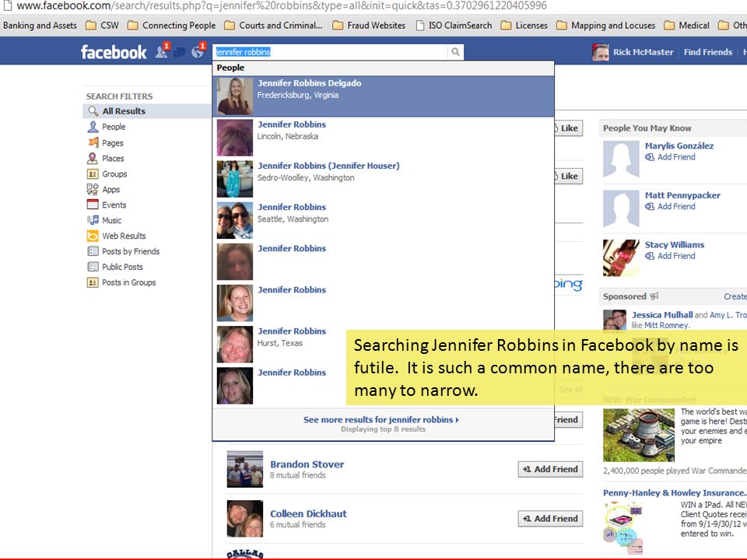
Task: Choose Jennifer Robbins from Lincoln, Nebraska
Action: pos(383,138)
